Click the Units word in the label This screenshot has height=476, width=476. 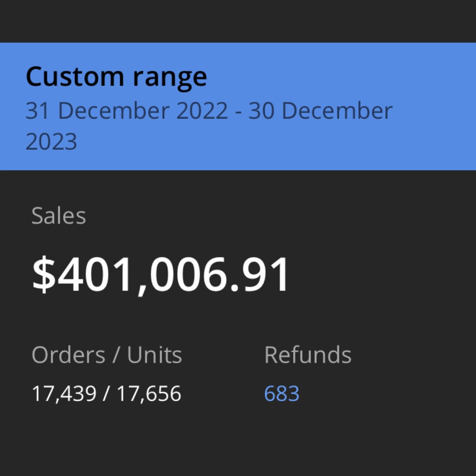click(154, 355)
